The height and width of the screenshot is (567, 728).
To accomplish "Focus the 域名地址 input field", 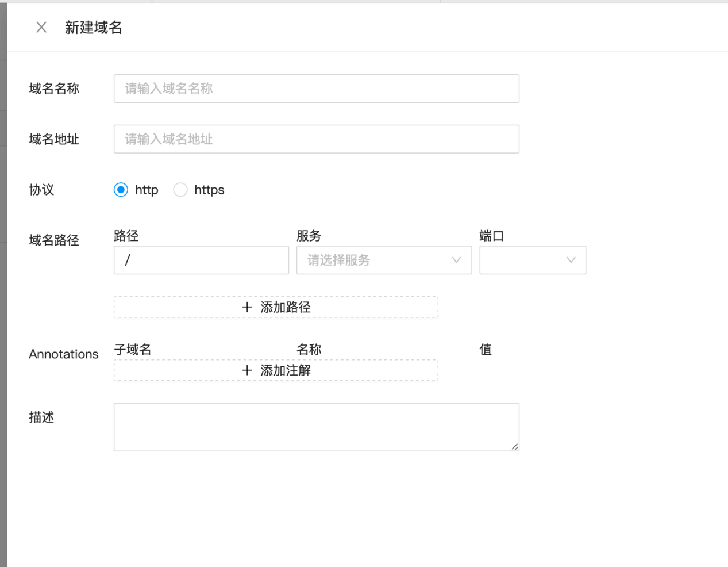I will [316, 139].
